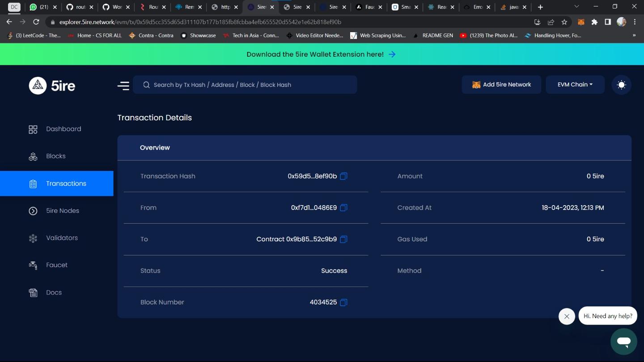Click the created date 18-04-2023, 12:13 PM
This screenshot has width=644, height=362.
(573, 208)
